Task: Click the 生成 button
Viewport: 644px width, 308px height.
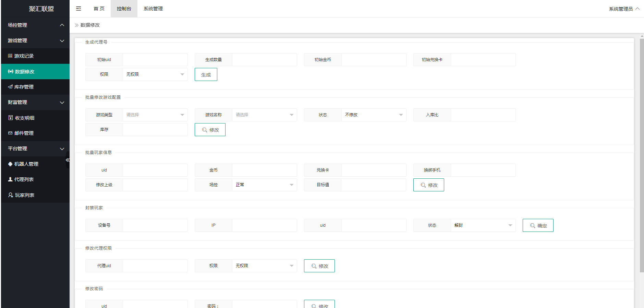Action: pos(206,75)
